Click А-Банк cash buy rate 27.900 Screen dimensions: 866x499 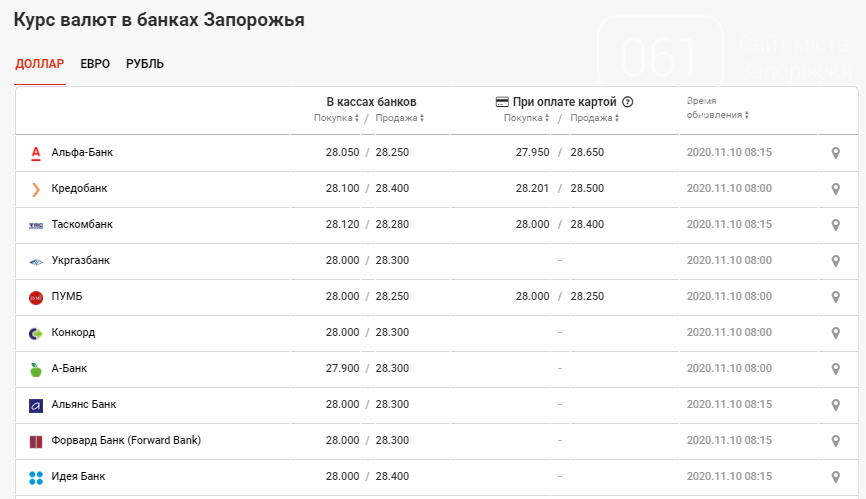[x=342, y=368]
